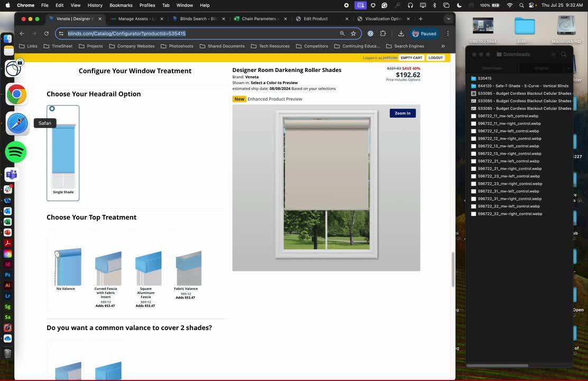Choose Curved Fascia with Fabric Insert

pyautogui.click(x=106, y=278)
